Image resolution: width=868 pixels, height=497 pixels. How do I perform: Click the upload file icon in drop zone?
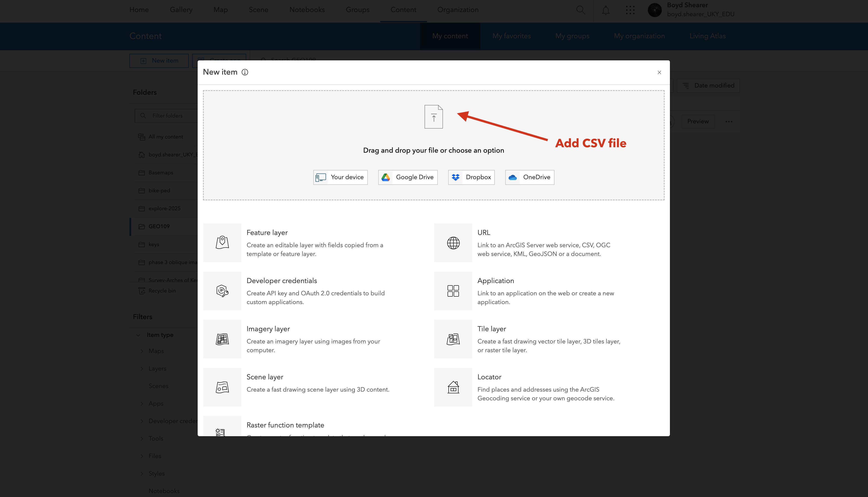434,117
